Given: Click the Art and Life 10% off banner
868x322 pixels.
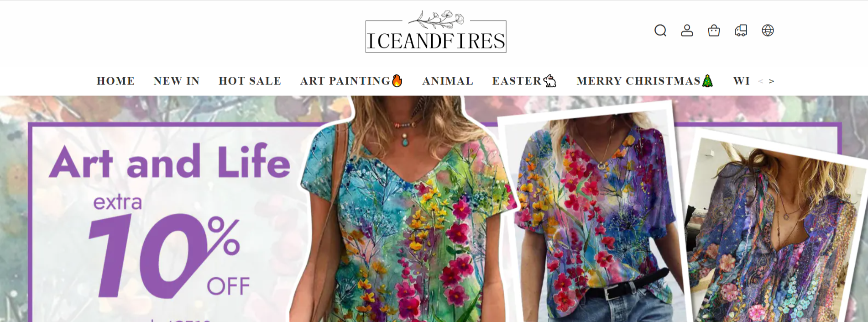Looking at the screenshot, I should tap(434, 209).
